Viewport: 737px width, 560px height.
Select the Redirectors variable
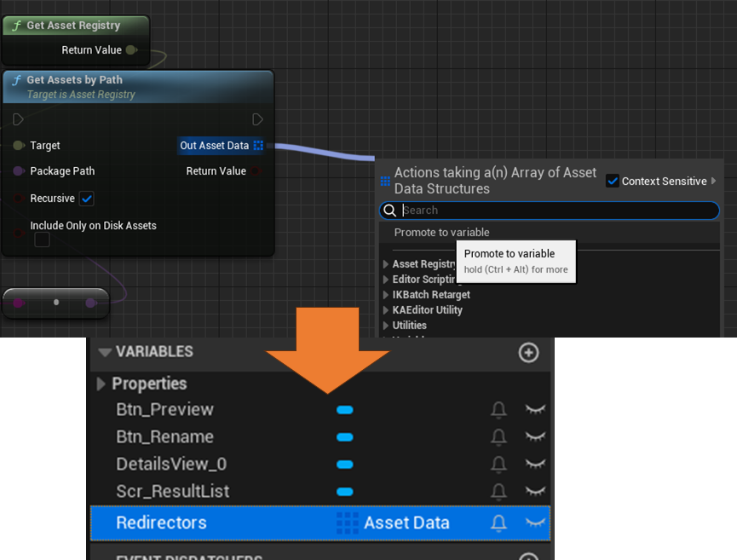[320, 522]
